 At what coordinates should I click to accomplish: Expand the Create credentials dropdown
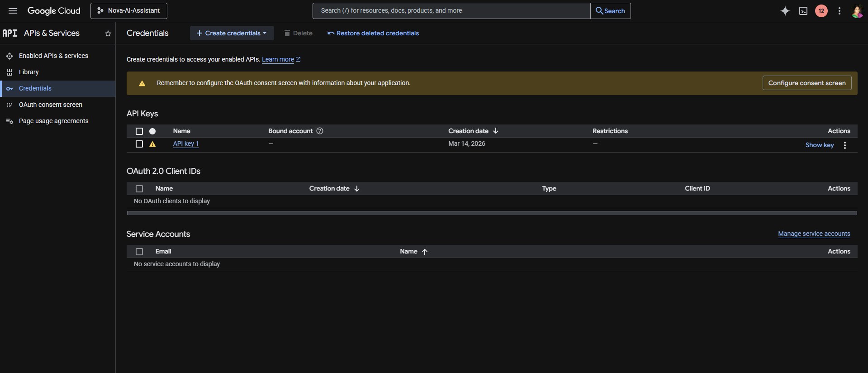click(x=232, y=33)
